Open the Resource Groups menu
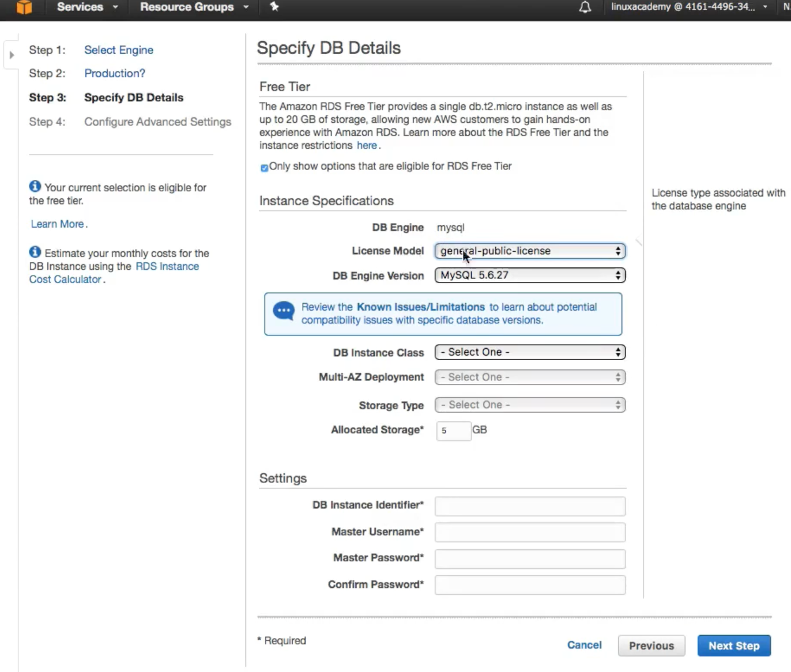The height and width of the screenshot is (672, 791). (x=194, y=7)
